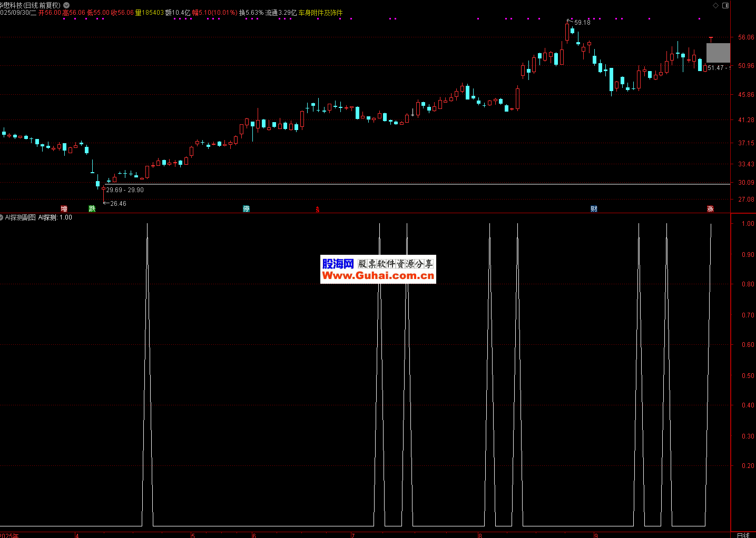Click the 车身附件及饰件 sector link
The image size is (756, 538).
[320, 13]
